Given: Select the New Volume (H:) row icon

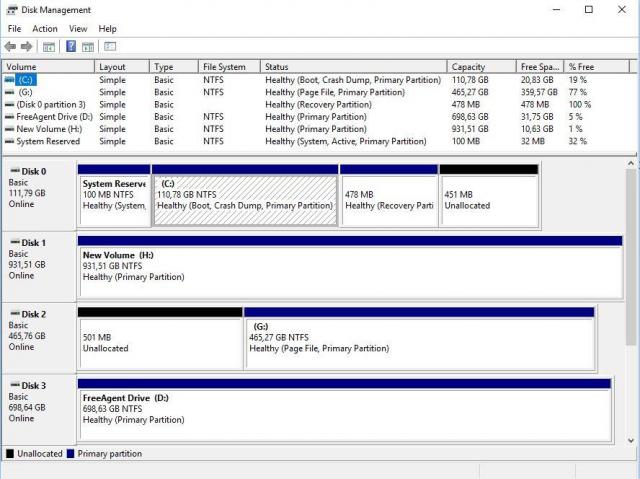Looking at the screenshot, I should tap(10, 129).
